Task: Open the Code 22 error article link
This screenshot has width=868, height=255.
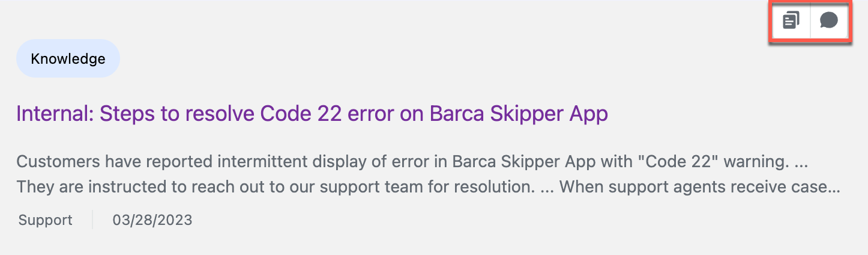Action: [312, 114]
